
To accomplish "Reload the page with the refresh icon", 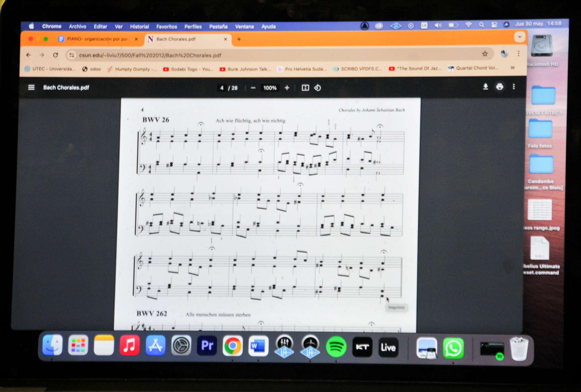I will [x=55, y=55].
